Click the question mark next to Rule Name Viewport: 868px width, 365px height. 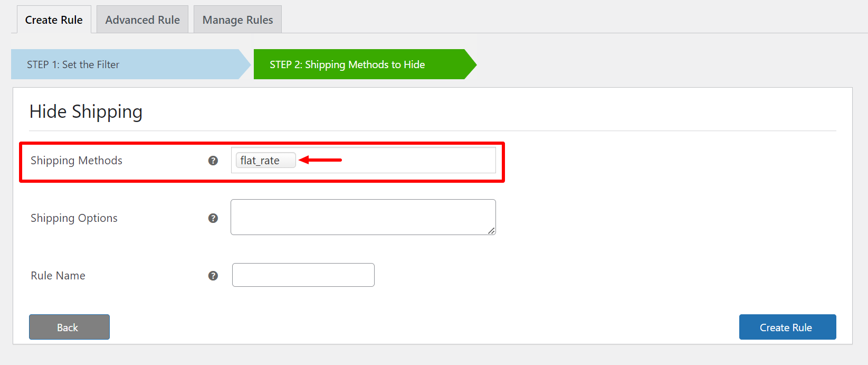[213, 276]
